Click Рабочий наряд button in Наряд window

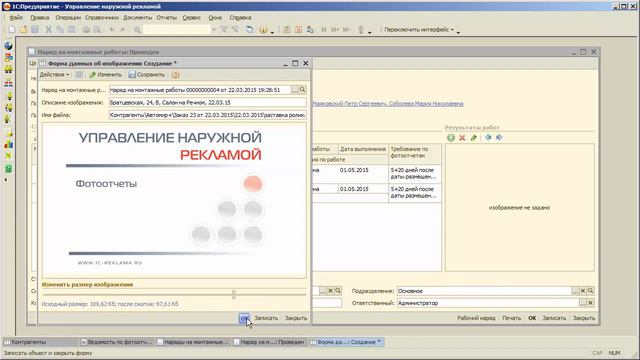click(476, 318)
